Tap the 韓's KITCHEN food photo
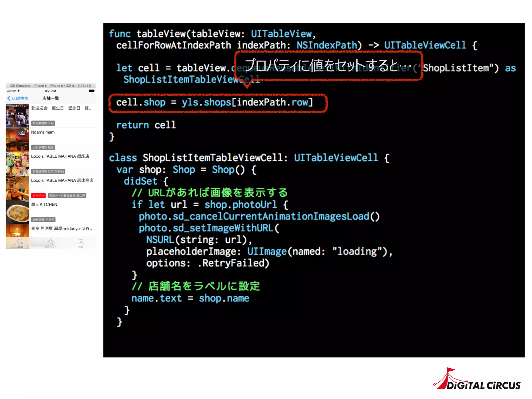Image resolution: width=532 pixels, height=399 pixels. 17,212
